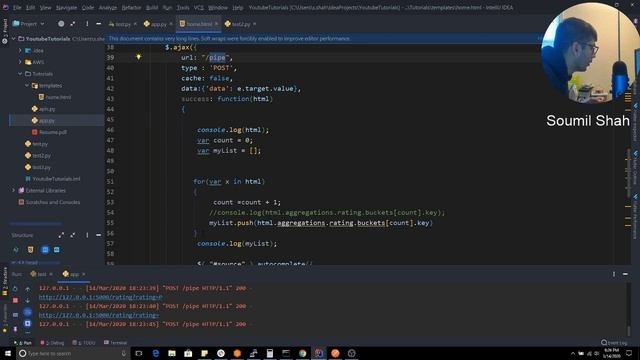This screenshot has width=640, height=360.
Task: Collapse all in the Structure panel
Action: pyautogui.click(x=73, y=235)
